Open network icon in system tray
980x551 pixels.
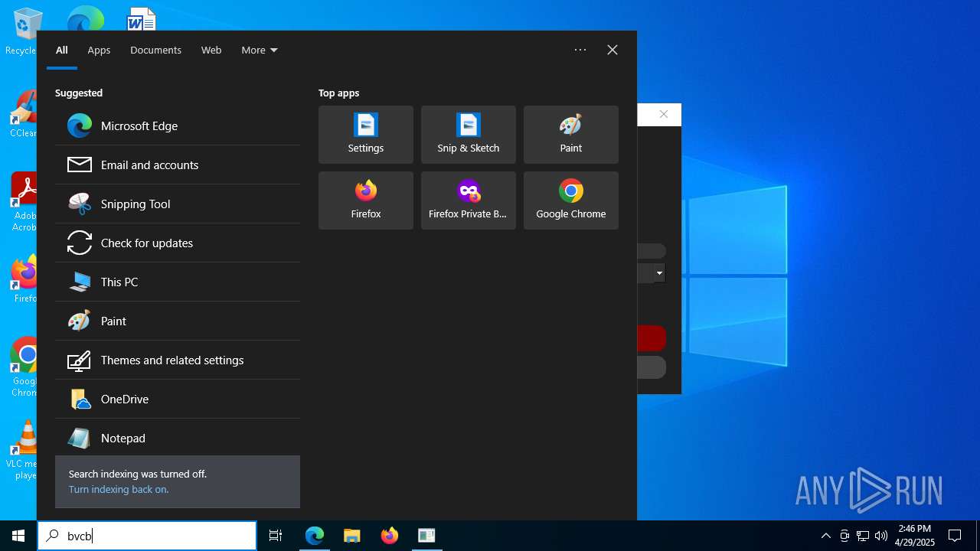(863, 536)
